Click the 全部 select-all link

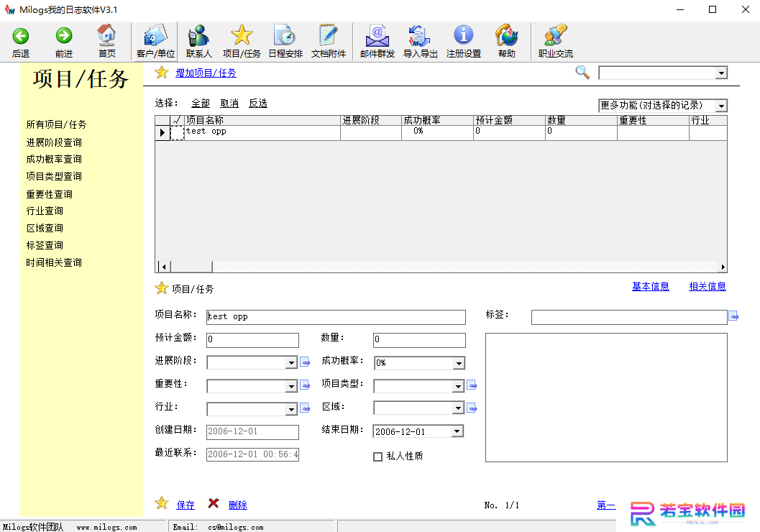point(201,104)
